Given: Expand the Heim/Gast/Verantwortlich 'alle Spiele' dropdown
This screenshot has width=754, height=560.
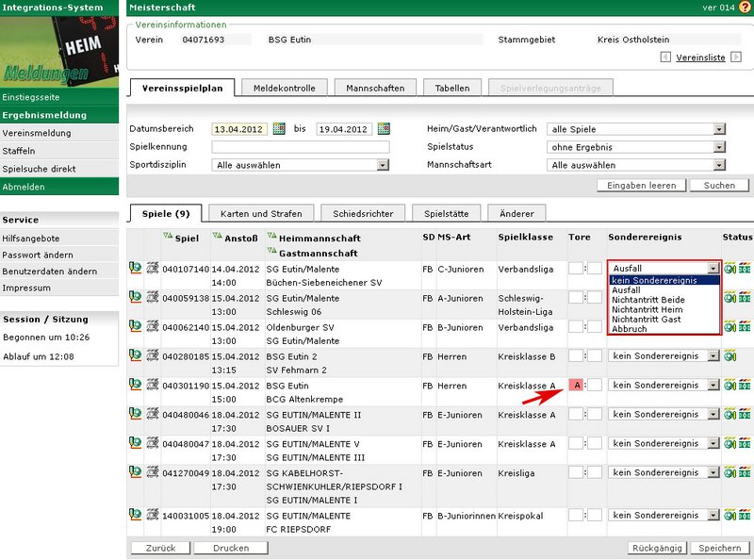Looking at the screenshot, I should [718, 129].
